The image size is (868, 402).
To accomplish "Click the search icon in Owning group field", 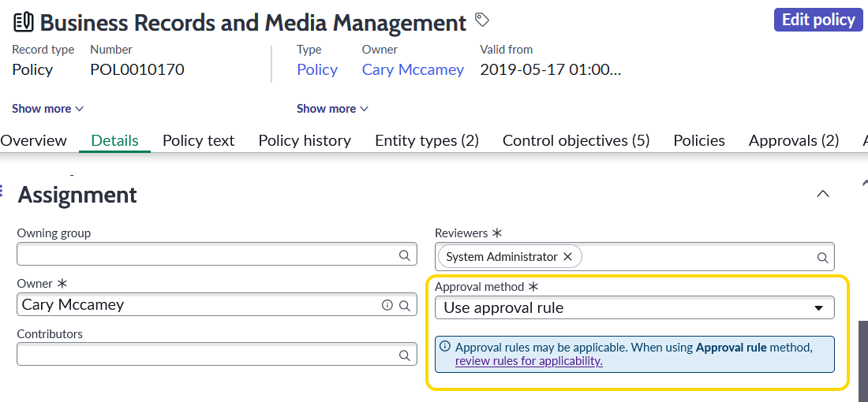I will pyautogui.click(x=405, y=255).
